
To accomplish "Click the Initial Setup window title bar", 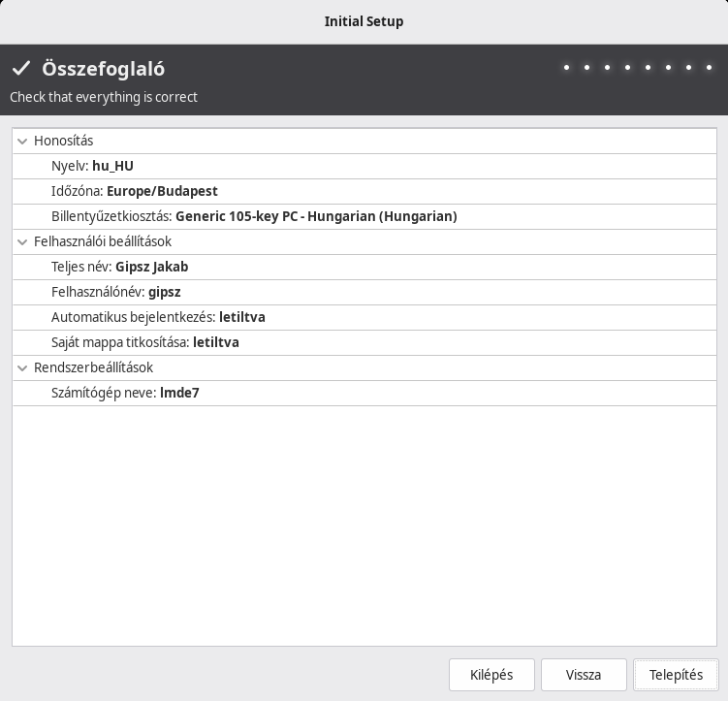I will click(364, 21).
